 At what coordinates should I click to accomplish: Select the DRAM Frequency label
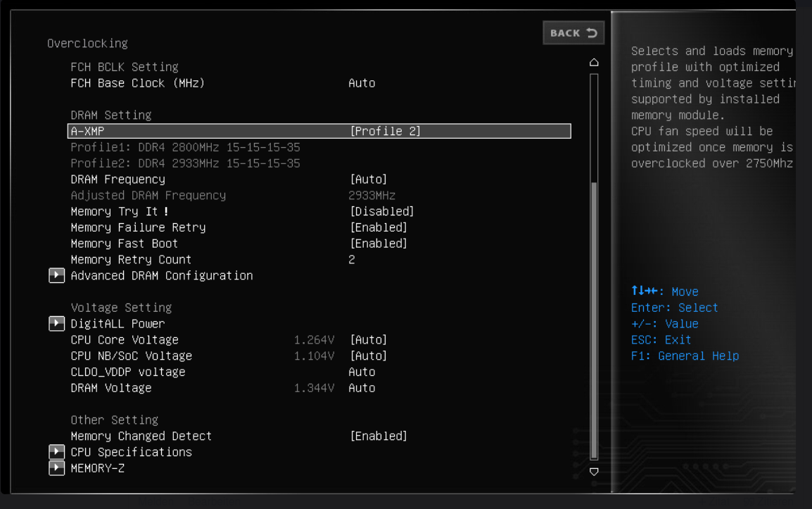(118, 180)
